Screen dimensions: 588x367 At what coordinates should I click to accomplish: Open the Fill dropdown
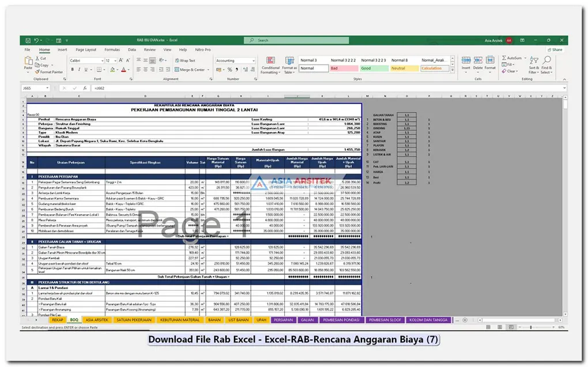click(x=508, y=65)
